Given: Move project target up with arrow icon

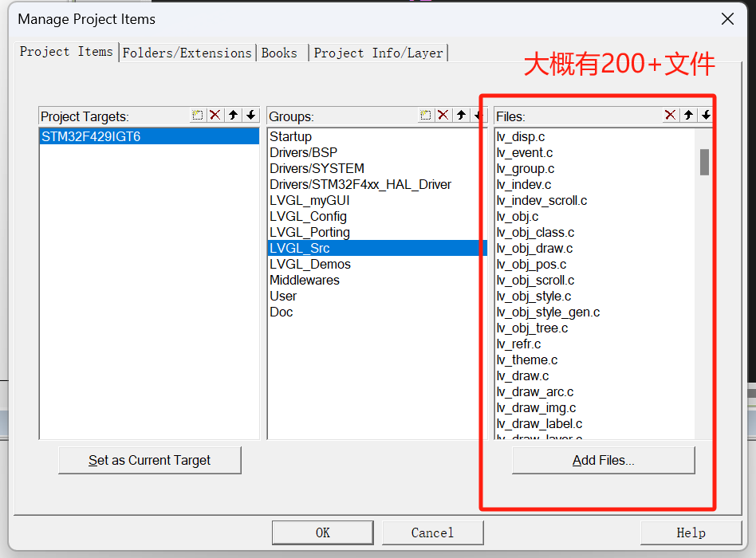Looking at the screenshot, I should point(233,116).
